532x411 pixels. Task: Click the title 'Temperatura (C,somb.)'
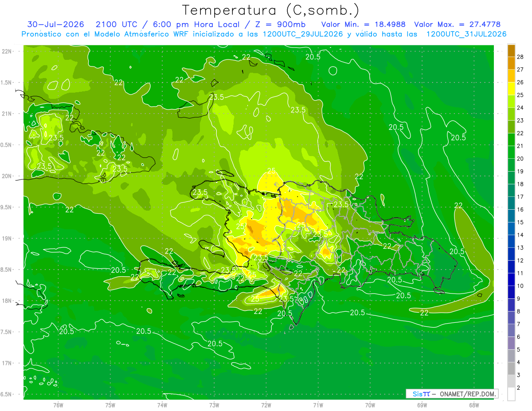coord(270,10)
